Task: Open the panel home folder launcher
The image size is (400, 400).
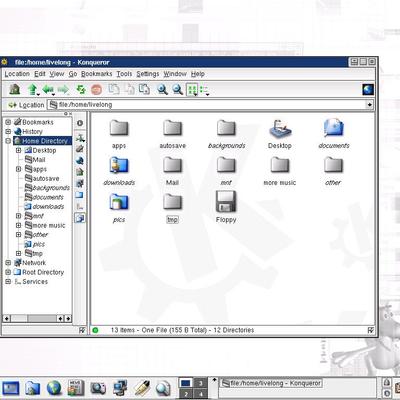Action: click(32, 388)
